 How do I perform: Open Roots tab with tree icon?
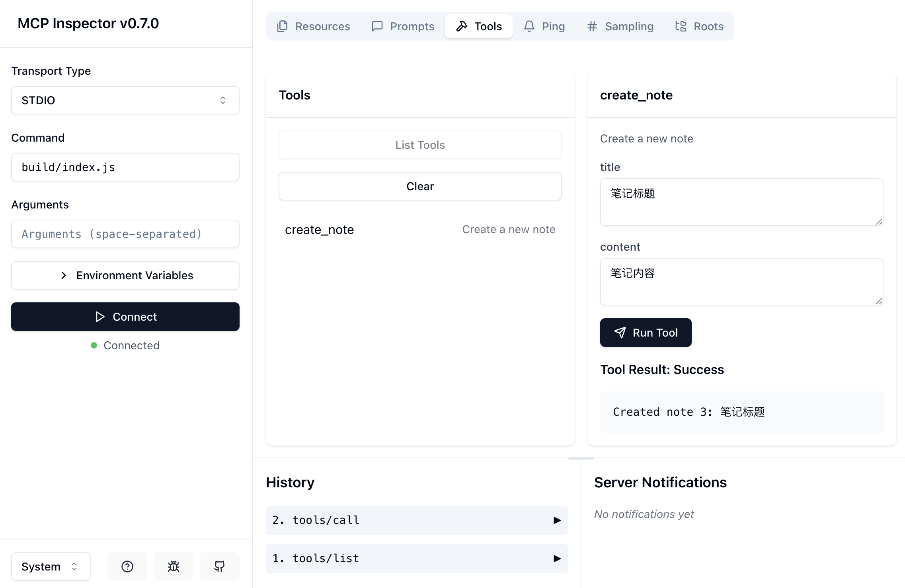699,26
